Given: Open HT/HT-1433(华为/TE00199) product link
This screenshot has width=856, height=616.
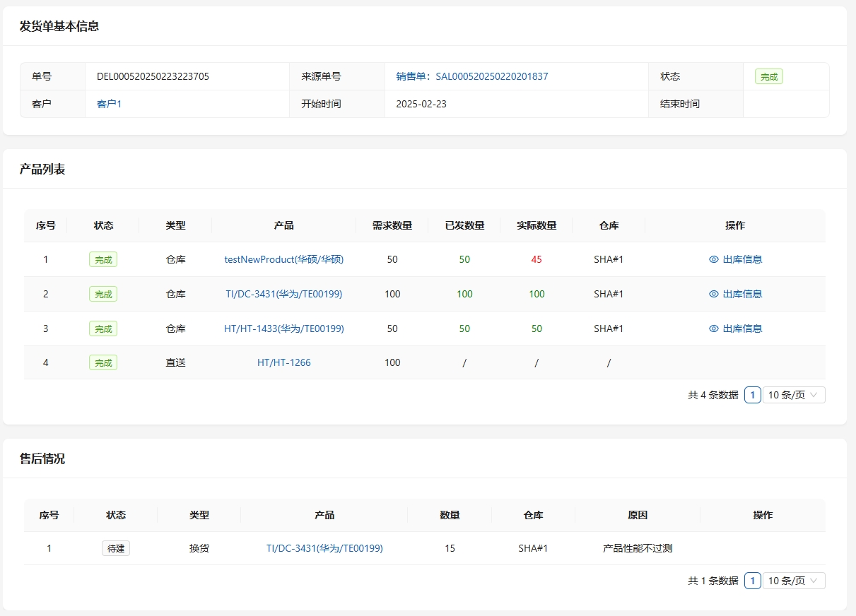Looking at the screenshot, I should click(283, 328).
